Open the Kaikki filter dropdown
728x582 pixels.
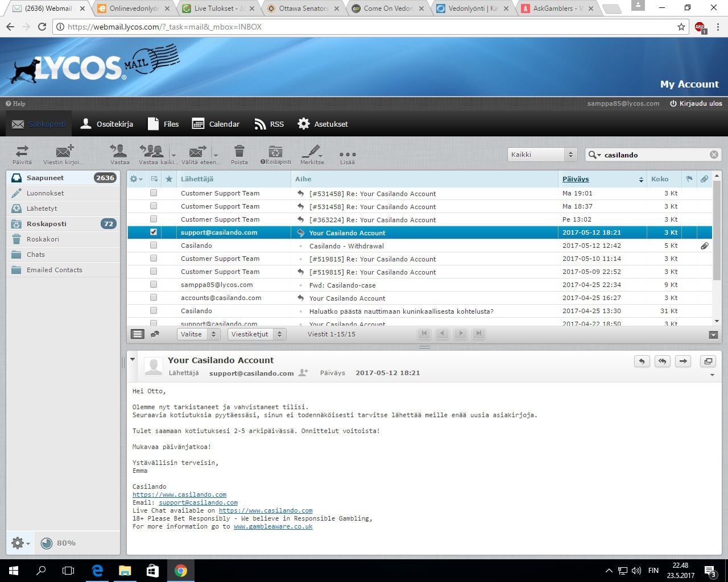[542, 155]
